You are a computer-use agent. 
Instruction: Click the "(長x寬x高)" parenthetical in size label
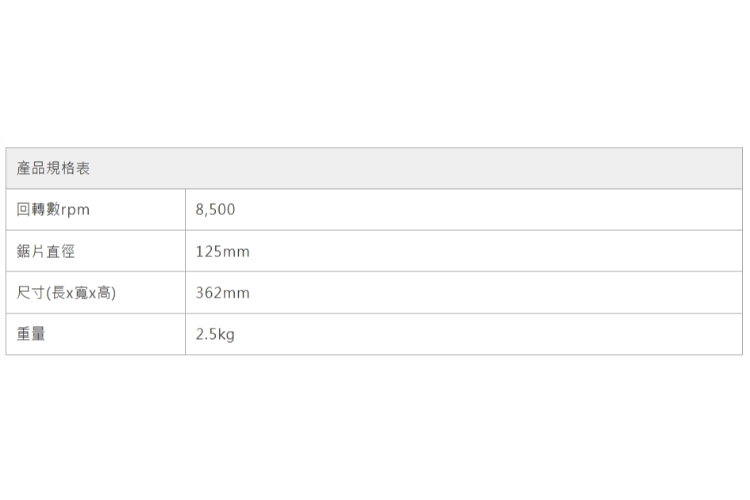(x=83, y=293)
